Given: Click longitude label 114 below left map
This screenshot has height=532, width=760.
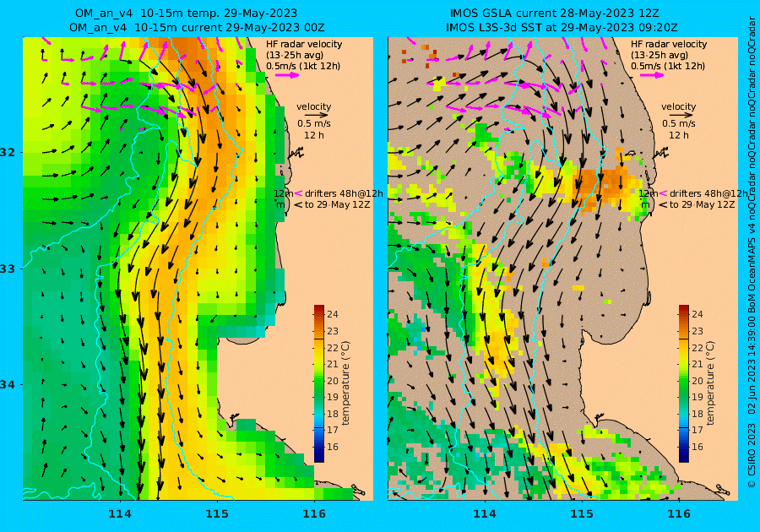Looking at the screenshot, I should click(120, 514).
